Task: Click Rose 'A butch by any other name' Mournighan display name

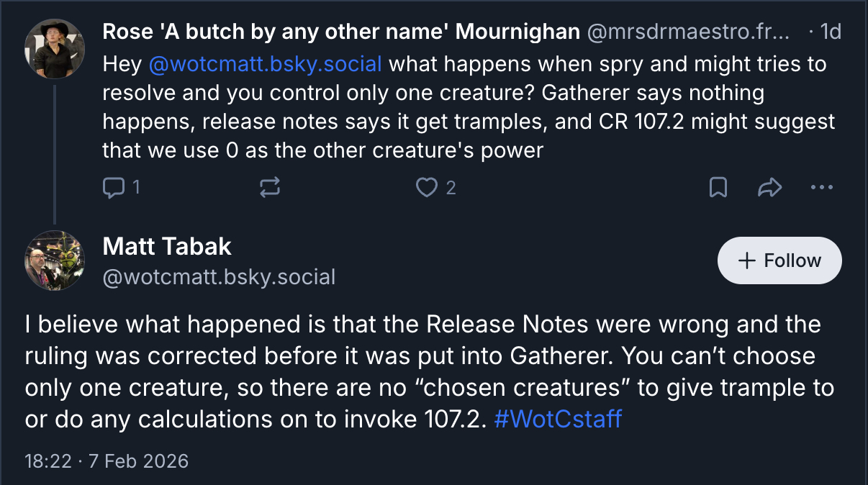Action: tap(341, 32)
